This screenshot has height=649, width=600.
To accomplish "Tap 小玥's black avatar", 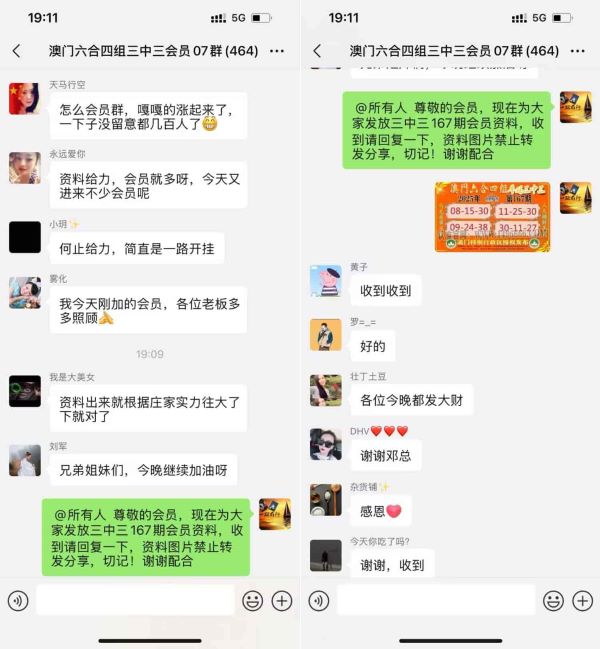I will tap(25, 237).
